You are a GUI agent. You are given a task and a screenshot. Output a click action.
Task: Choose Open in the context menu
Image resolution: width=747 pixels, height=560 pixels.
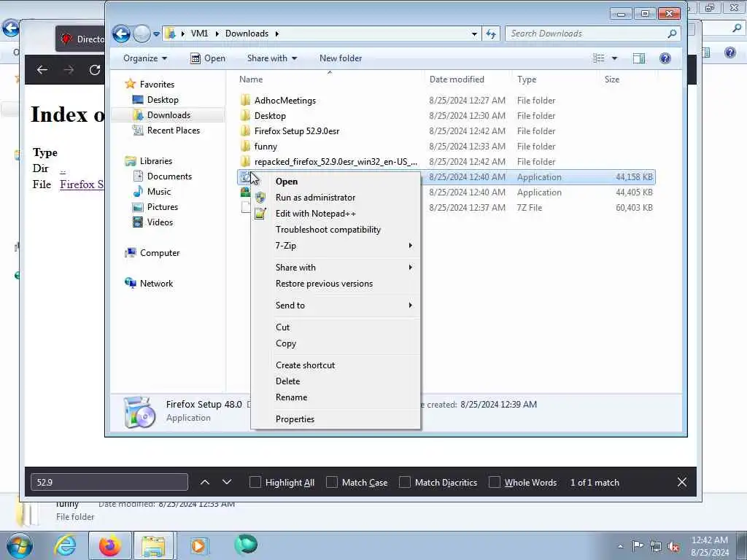[x=336, y=182]
